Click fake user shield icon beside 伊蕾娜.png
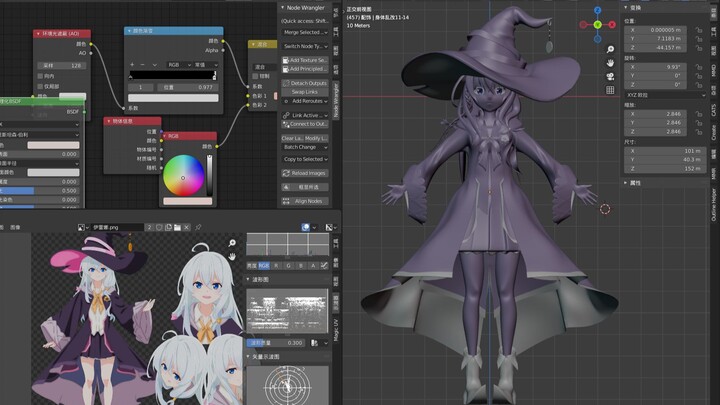 pos(159,227)
